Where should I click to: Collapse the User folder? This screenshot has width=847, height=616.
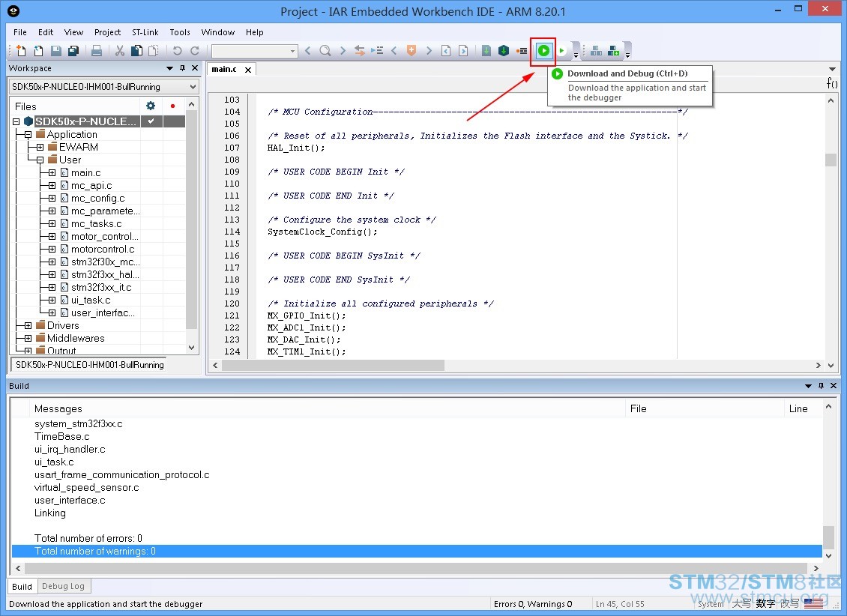40,160
